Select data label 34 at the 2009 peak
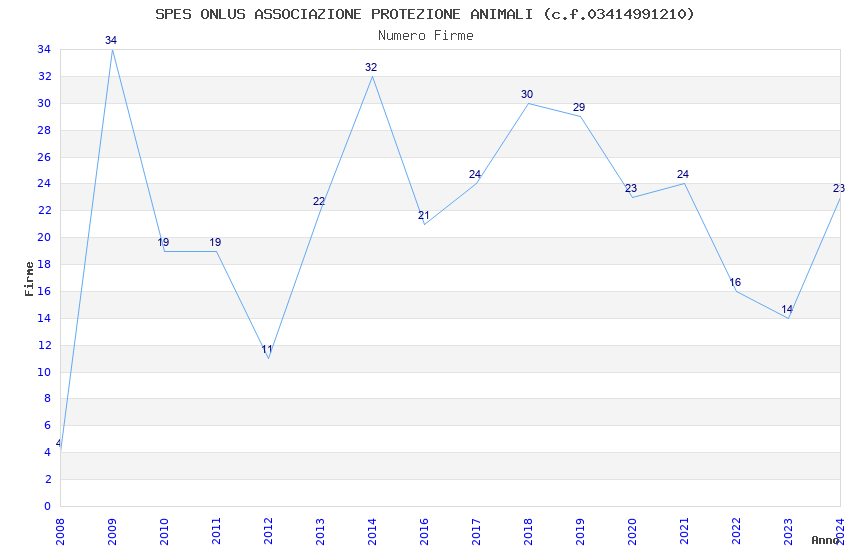The image size is (850, 550). [x=111, y=41]
